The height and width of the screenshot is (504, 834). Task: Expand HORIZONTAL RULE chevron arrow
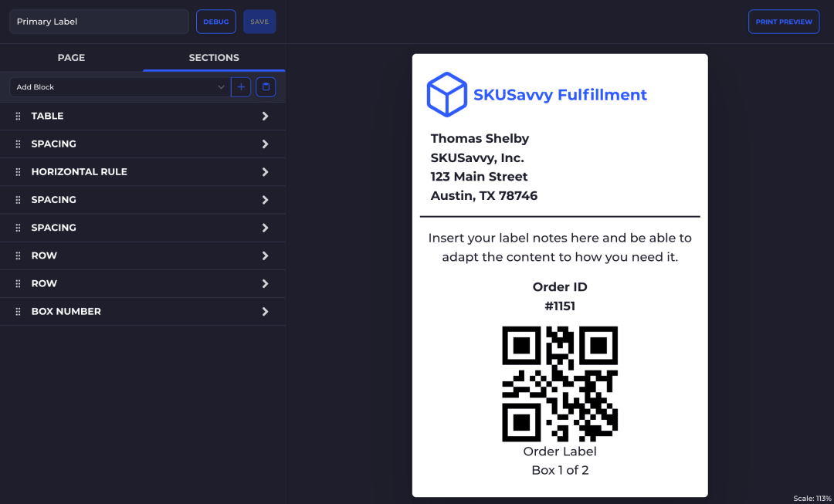tap(266, 172)
